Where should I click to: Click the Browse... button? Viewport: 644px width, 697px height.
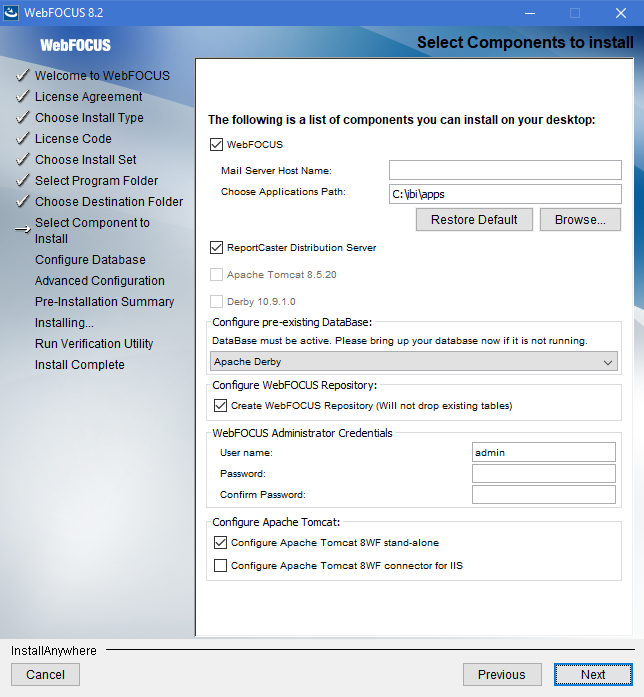[x=580, y=220]
